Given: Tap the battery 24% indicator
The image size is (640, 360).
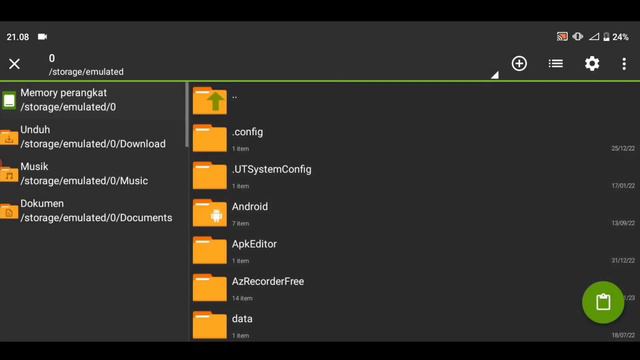Looking at the screenshot, I should pyautogui.click(x=616, y=37).
